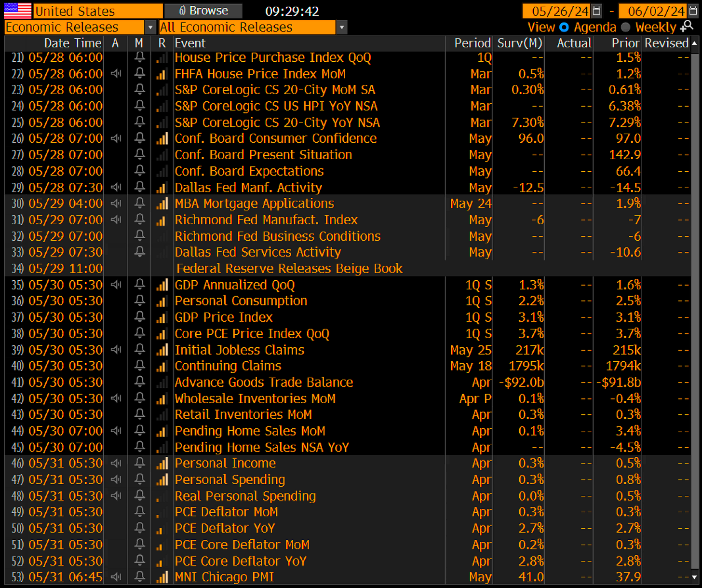Image resolution: width=702 pixels, height=588 pixels.
Task: Click the bell icon for Advance Goods Trade Balance
Action: [x=140, y=382]
